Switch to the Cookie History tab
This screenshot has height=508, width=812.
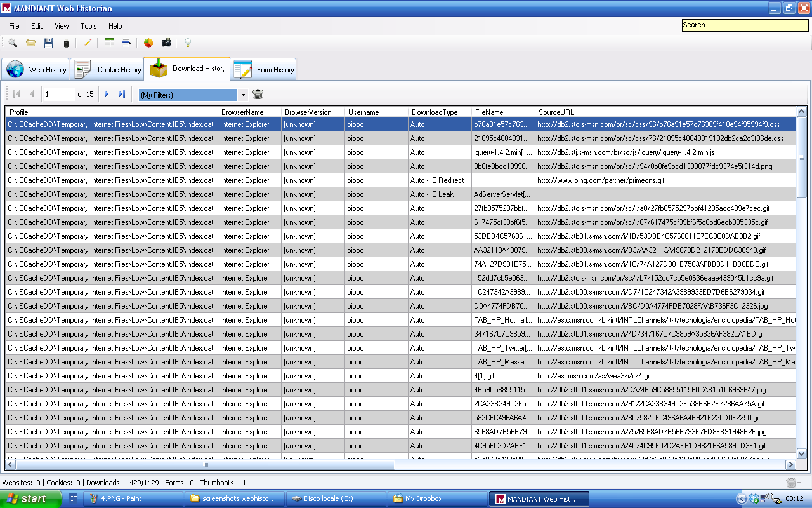pyautogui.click(x=107, y=70)
